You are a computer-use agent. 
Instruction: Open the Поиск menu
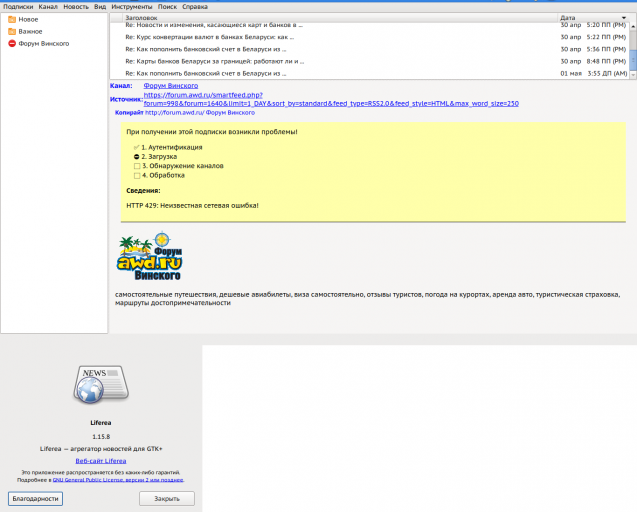click(x=167, y=7)
